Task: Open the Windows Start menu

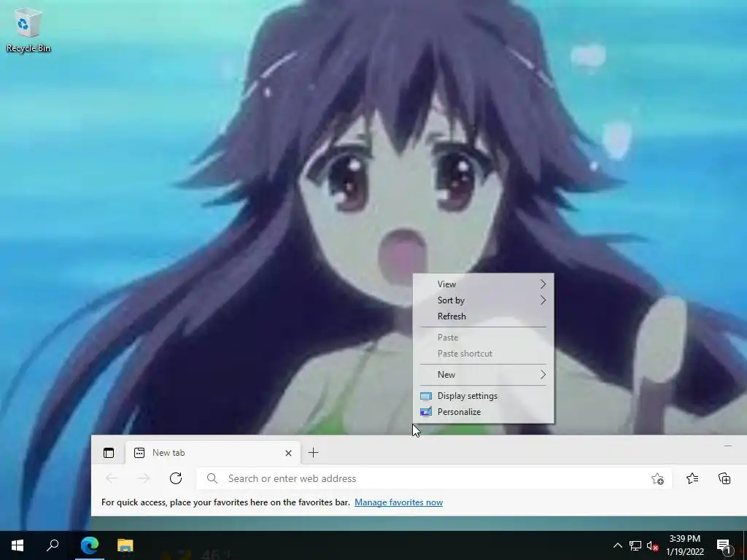Action: click(18, 545)
